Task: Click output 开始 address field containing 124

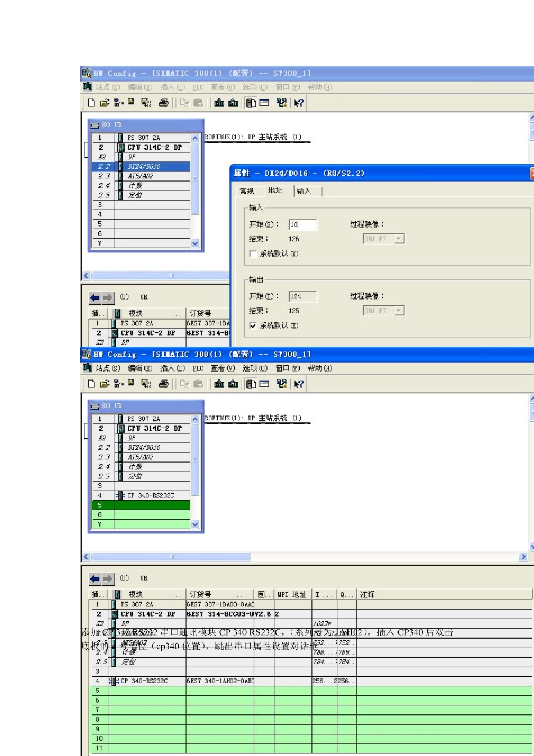Action: pos(303,297)
